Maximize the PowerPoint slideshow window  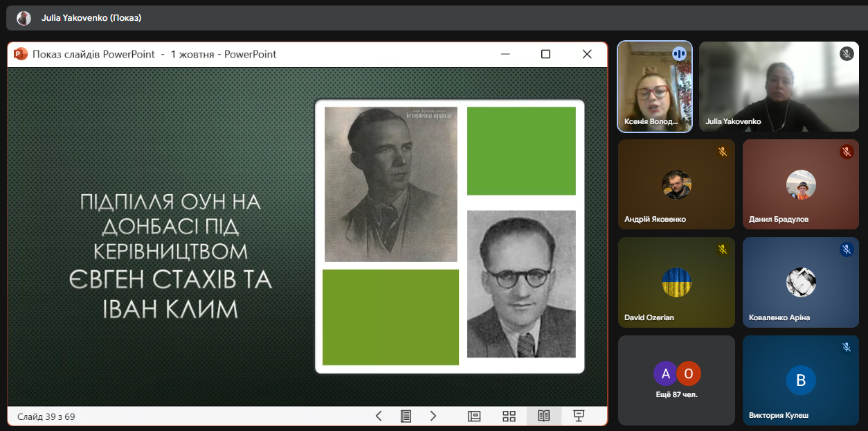point(545,54)
